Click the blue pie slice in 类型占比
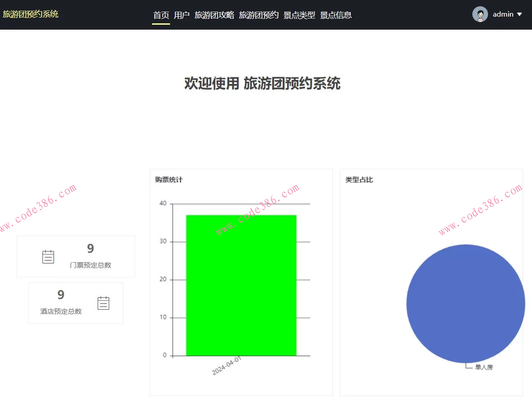 pos(466,304)
